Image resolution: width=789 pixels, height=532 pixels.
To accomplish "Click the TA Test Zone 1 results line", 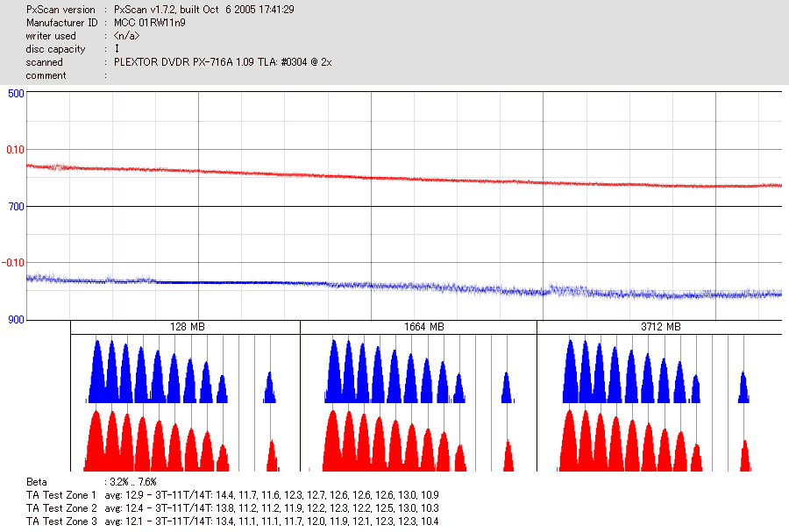I will point(232,495).
